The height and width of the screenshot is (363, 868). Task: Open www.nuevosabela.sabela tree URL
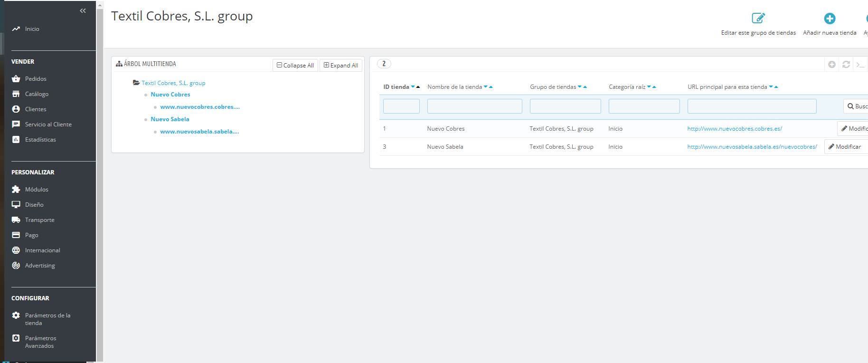(x=199, y=132)
